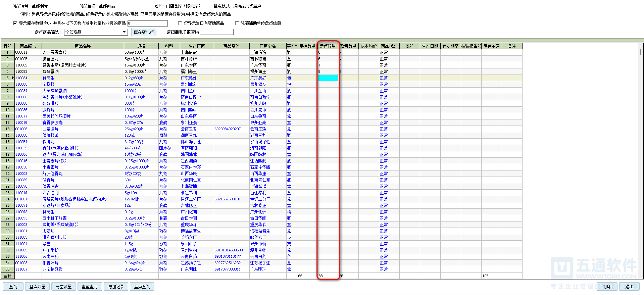
Task: Select the 思密达 product name
Action: (x=49, y=231)
